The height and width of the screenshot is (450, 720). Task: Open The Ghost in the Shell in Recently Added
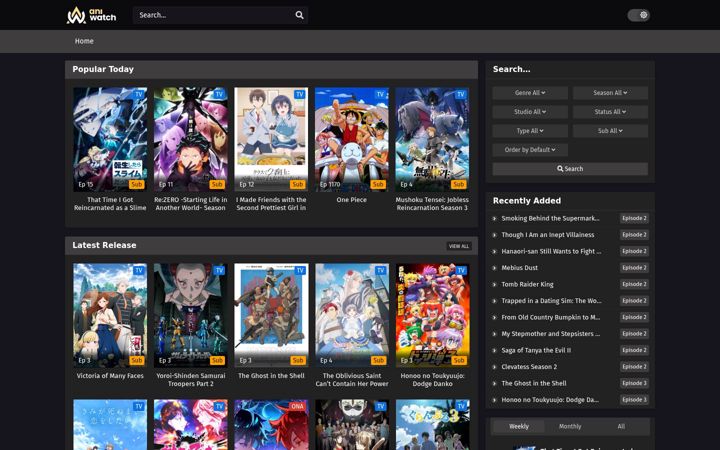point(534,383)
